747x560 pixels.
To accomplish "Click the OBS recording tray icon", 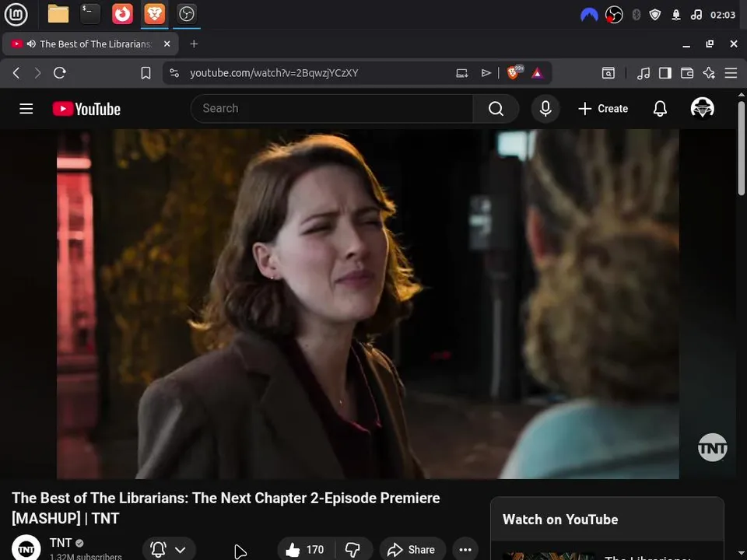I will [614, 15].
